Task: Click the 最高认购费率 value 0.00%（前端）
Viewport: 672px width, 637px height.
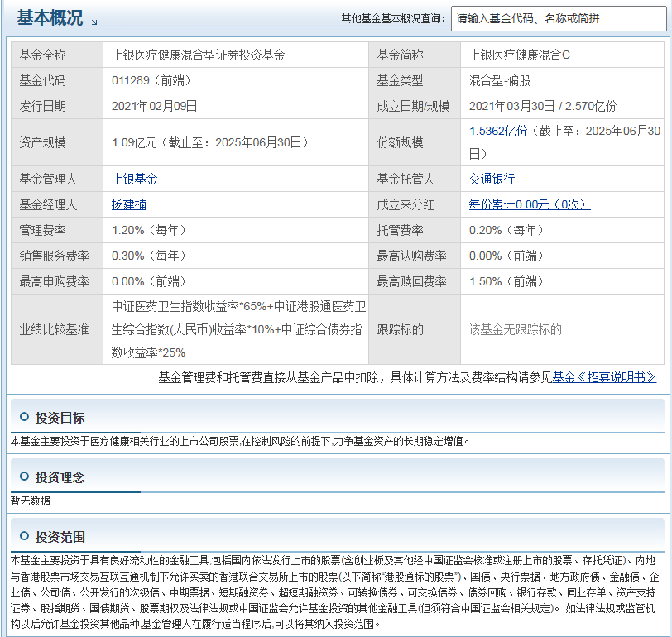Action: click(506, 256)
